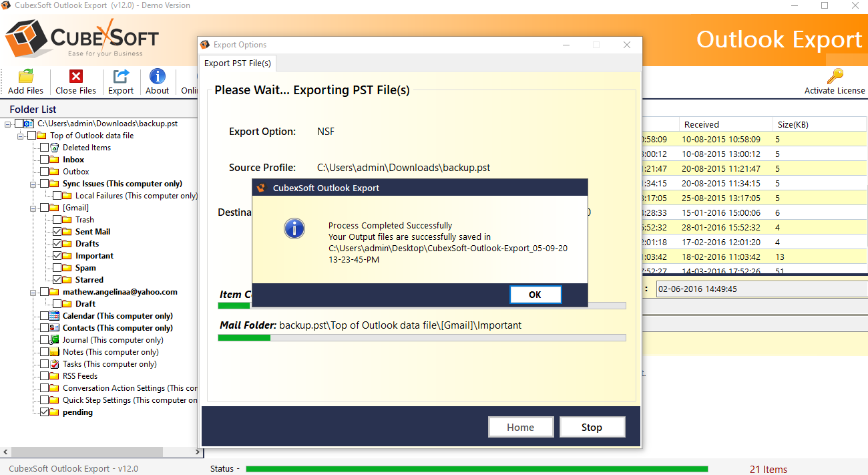Click the RSS Feeds folder icon
The height and width of the screenshot is (475, 868).
(55, 376)
